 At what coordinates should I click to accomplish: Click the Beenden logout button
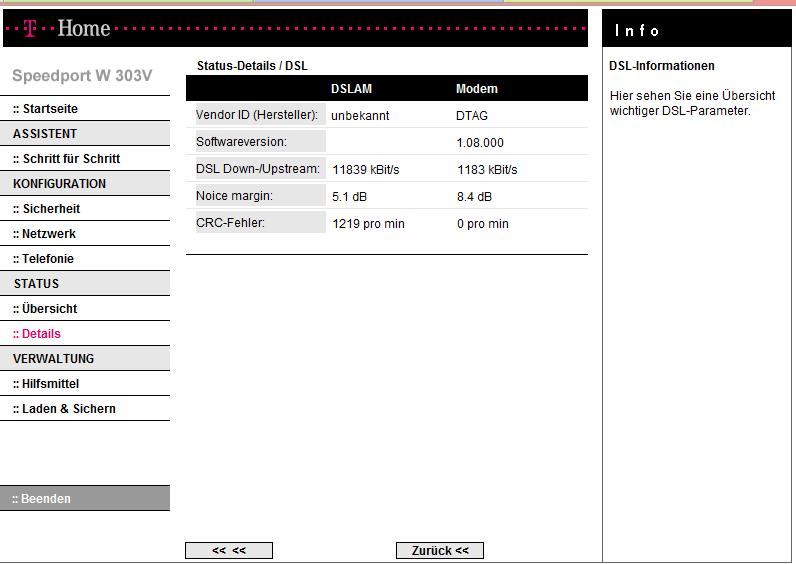(85, 499)
